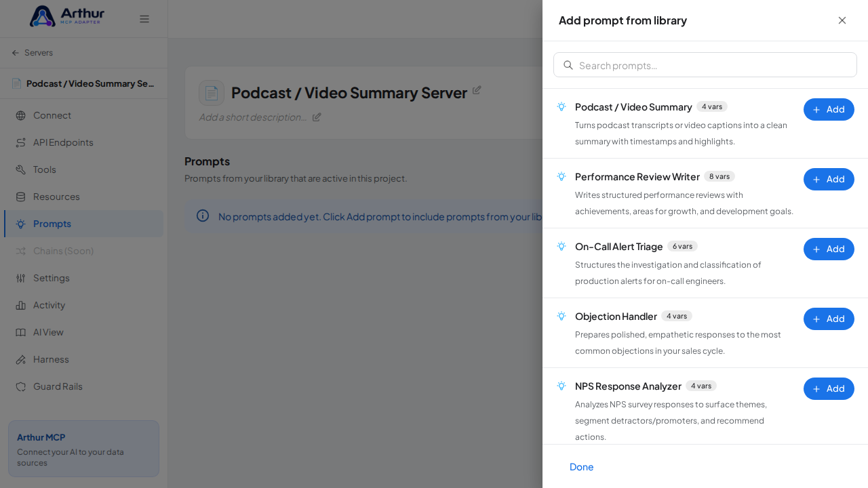
Task: Click the database icon beside Resources
Action: click(x=20, y=197)
